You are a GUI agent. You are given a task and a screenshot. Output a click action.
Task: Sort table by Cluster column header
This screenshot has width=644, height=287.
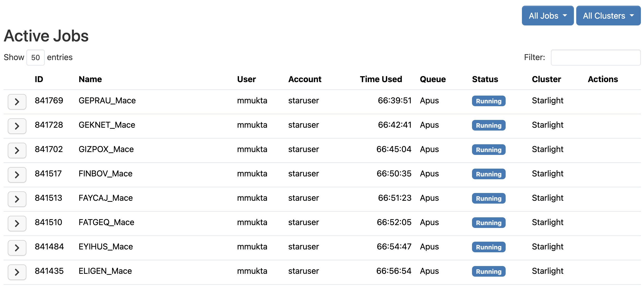(546, 79)
